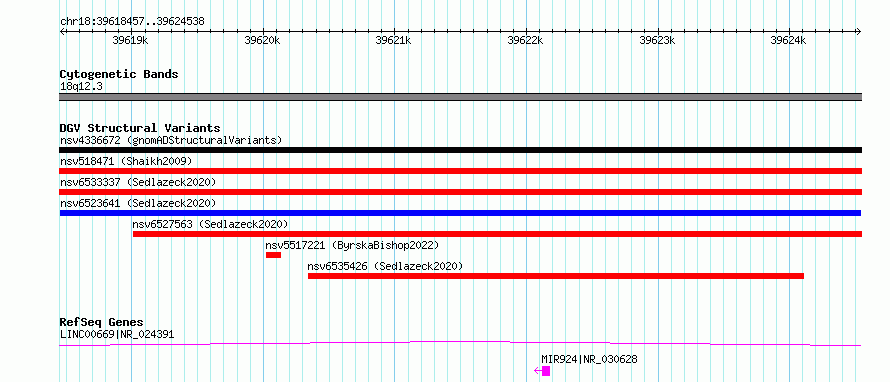This screenshot has height=382, width=890.
Task: Click nsv518471 (Shaikh2009) label
Action: point(126,161)
